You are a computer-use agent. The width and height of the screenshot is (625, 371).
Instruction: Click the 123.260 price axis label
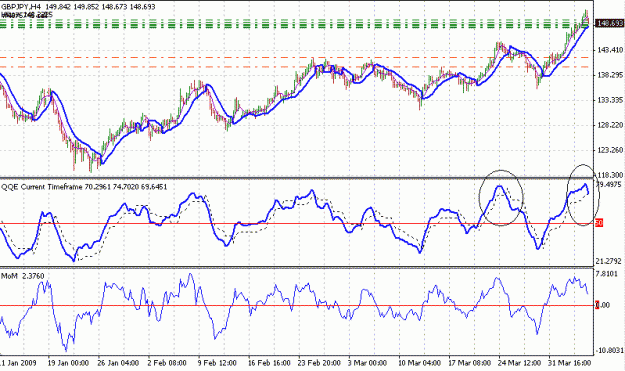[610, 150]
